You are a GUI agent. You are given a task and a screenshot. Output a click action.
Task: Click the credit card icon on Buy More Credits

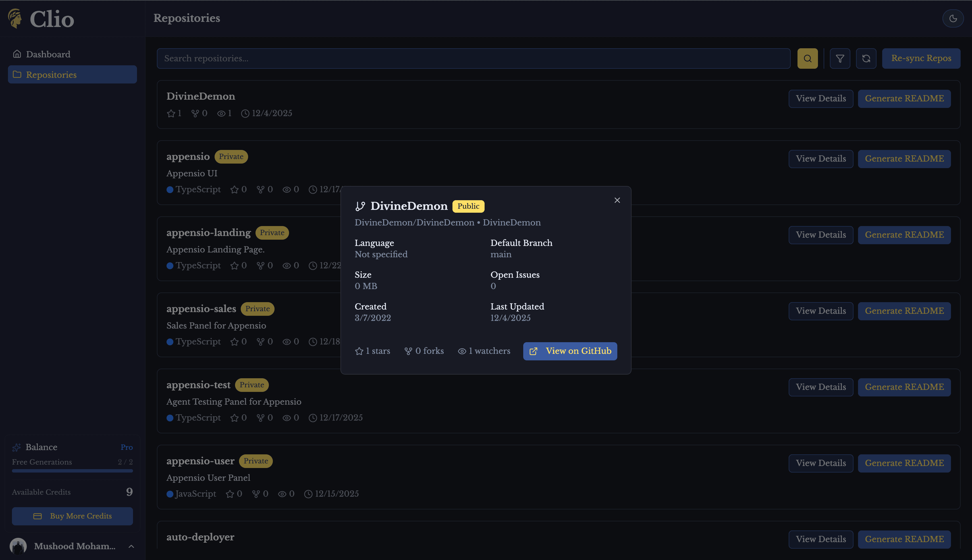click(x=37, y=516)
